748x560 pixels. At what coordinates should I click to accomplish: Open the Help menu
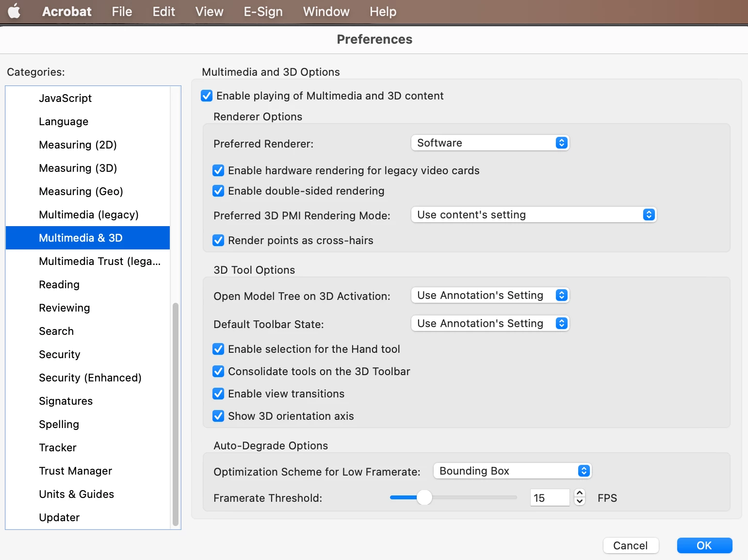pos(383,11)
